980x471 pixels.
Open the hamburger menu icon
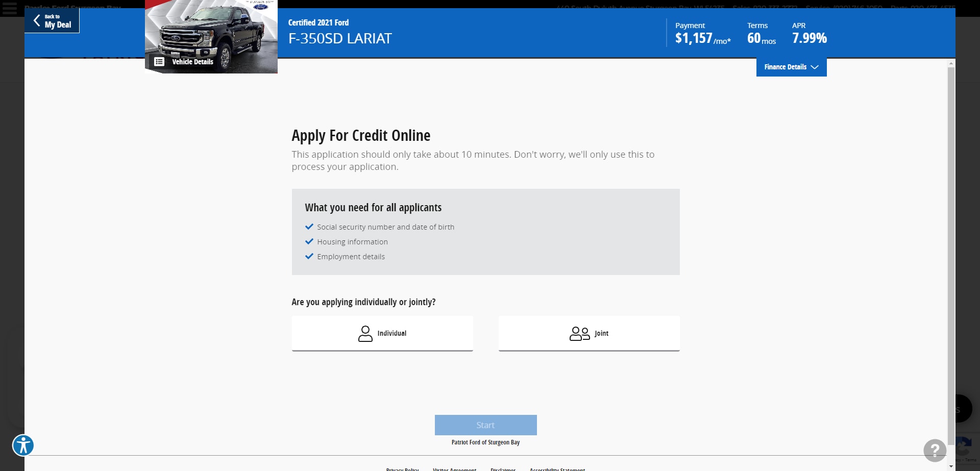pos(10,8)
